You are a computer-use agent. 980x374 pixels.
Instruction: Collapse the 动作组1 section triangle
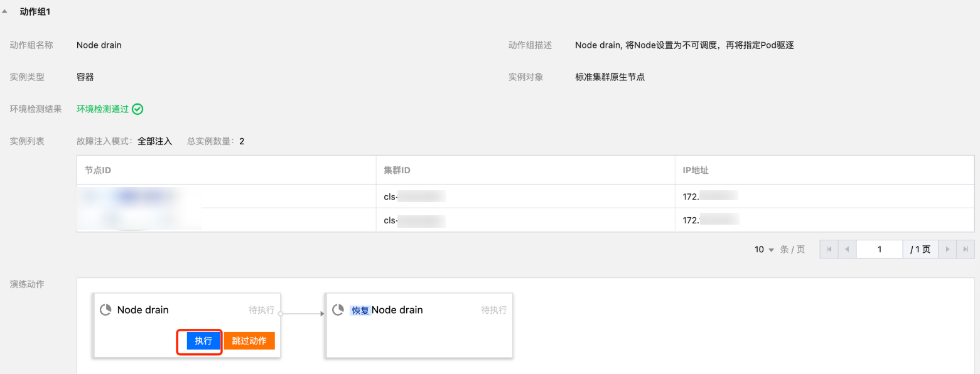coord(5,12)
